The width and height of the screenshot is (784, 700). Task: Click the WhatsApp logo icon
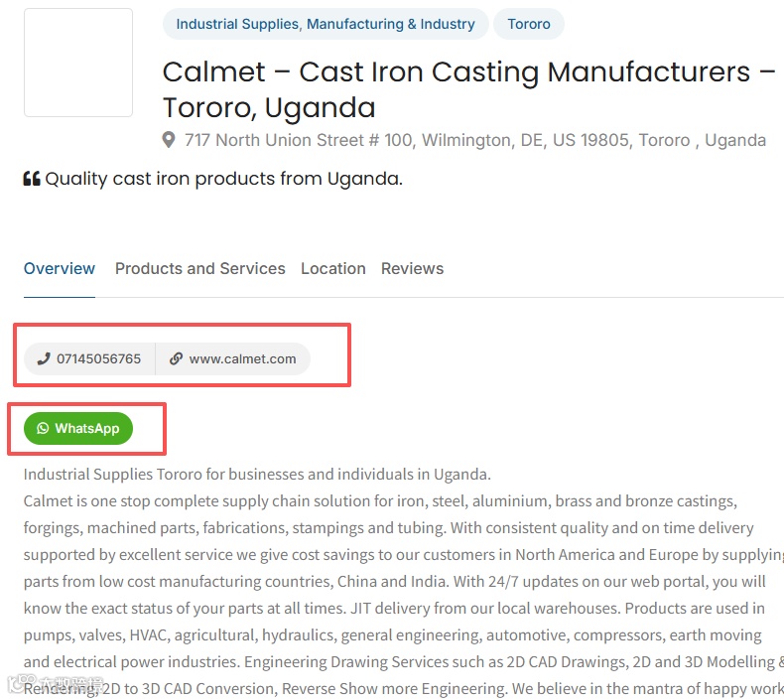[x=43, y=429]
